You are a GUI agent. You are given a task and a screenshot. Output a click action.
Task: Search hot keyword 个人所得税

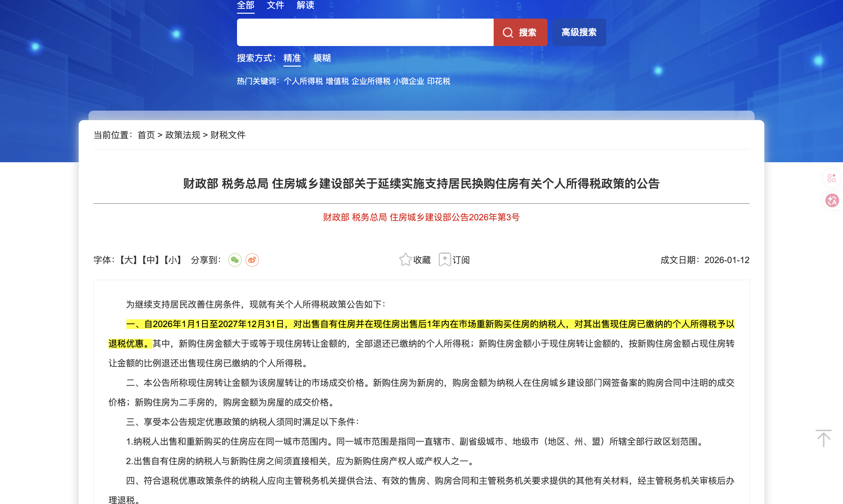coord(302,81)
